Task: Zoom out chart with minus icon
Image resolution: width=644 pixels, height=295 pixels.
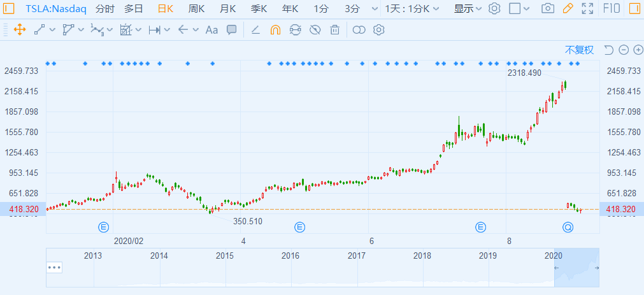Action: coord(624,50)
